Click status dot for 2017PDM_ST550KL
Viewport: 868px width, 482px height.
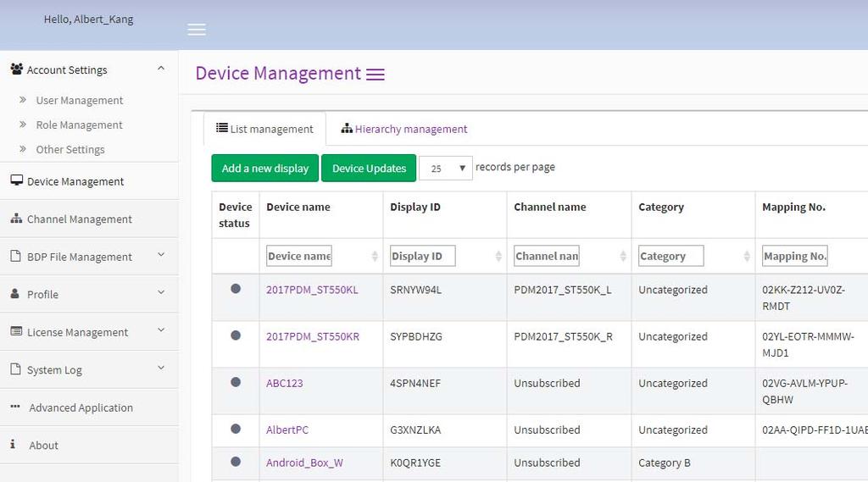[x=236, y=288]
